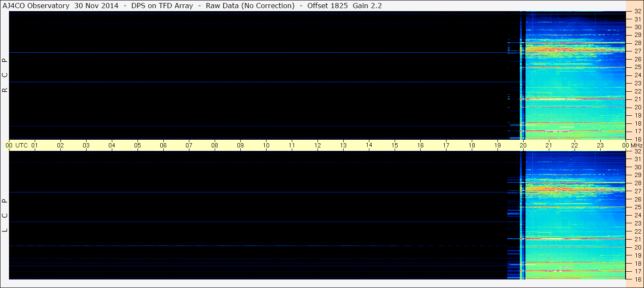The height and width of the screenshot is (288, 644).
Task: Click the 23 MHz label of RCP panel
Action: coord(638,83)
